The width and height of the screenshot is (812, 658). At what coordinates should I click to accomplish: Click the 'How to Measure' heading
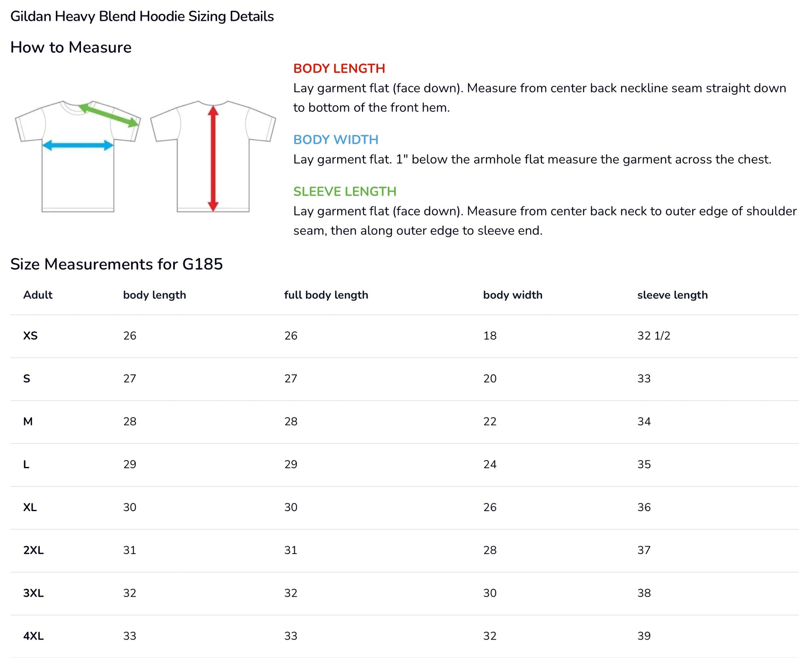pos(71,48)
